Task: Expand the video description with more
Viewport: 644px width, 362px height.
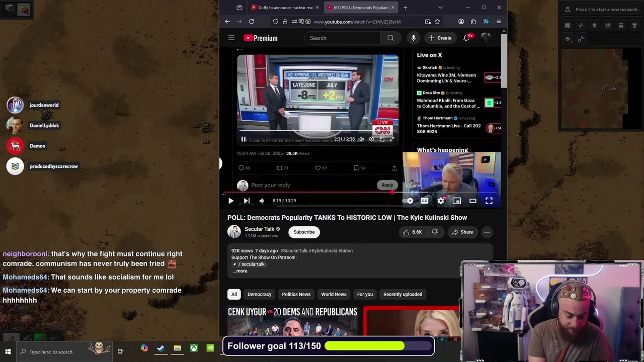Action: coord(240,271)
